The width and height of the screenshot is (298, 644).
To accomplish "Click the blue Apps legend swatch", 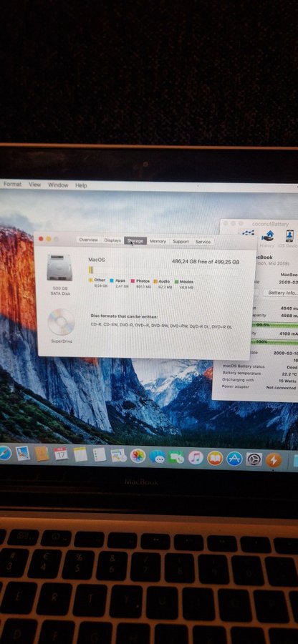I will 111,280.
